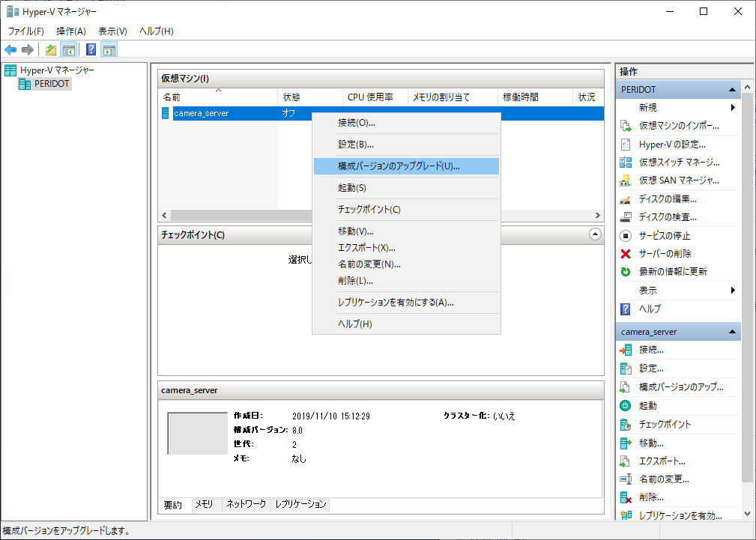Choose ヘルプ(H) from the context menu

click(x=406, y=324)
